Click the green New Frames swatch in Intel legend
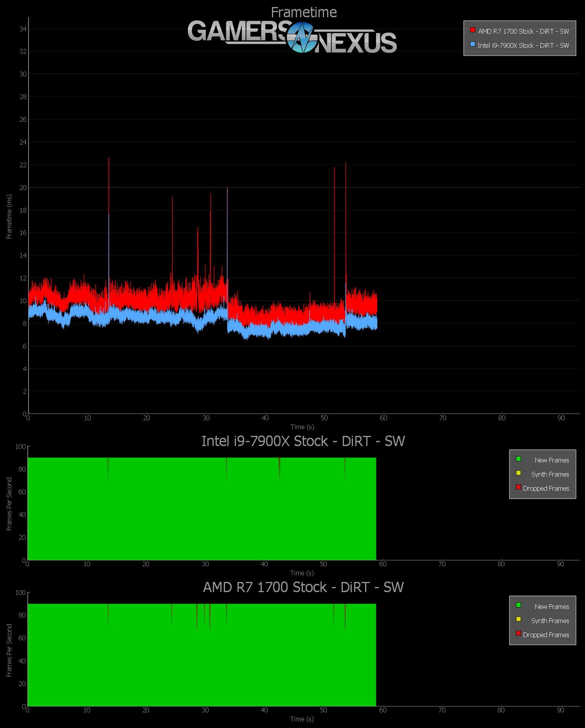Viewport: 585px width, 728px height. 518,459
